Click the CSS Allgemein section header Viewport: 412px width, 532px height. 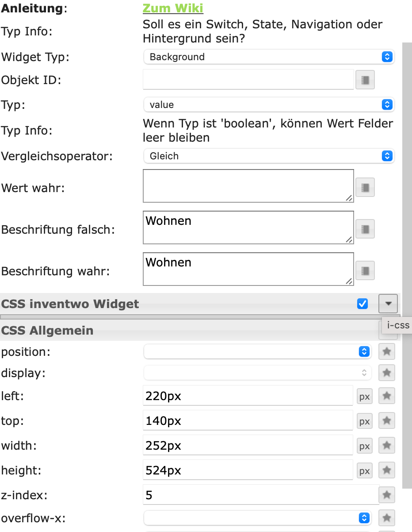[x=47, y=331]
